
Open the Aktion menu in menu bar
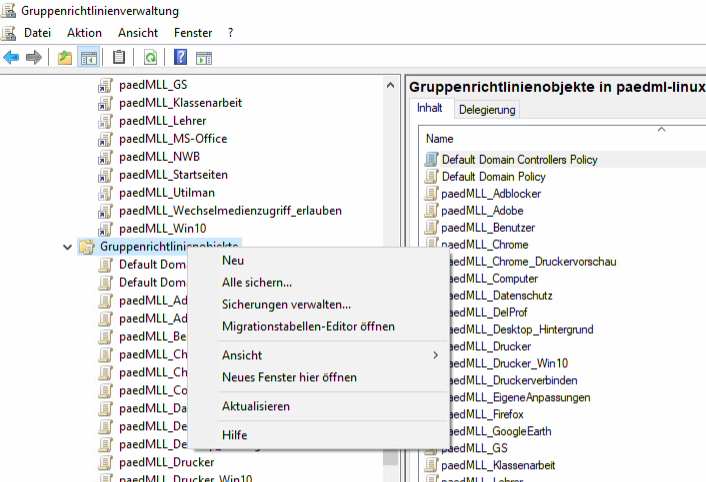point(85,33)
